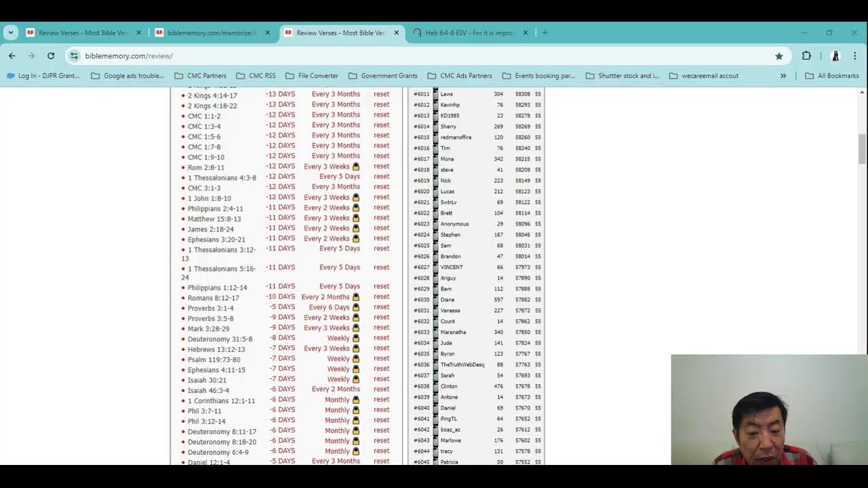Open the Chrome three-dot menu
The height and width of the screenshot is (488, 868).
854,56
